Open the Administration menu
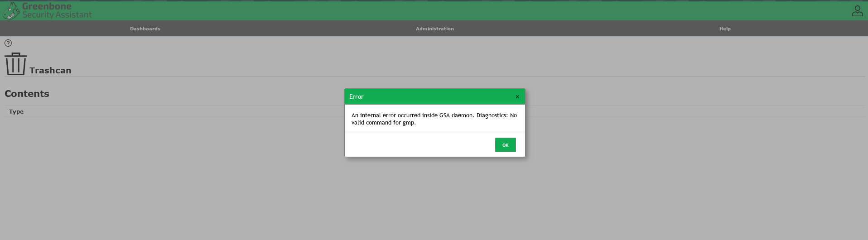 (x=434, y=29)
